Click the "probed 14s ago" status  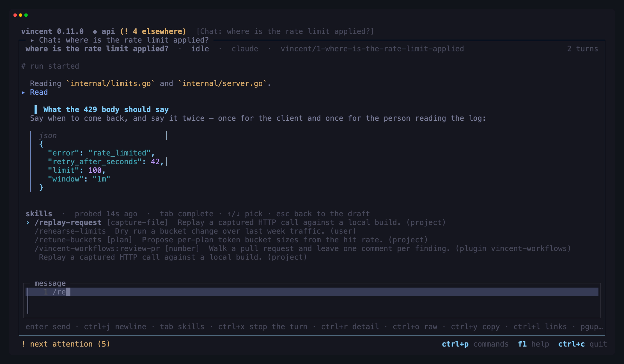tap(106, 214)
